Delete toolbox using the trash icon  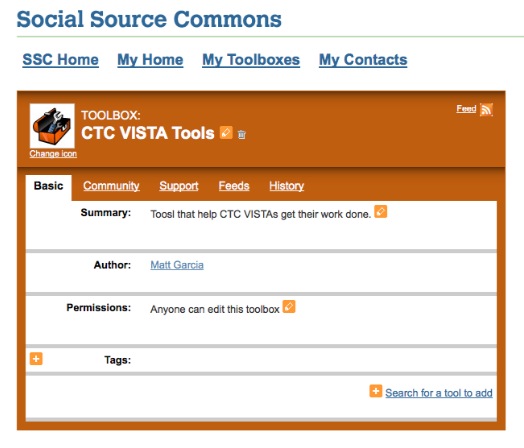coord(242,134)
